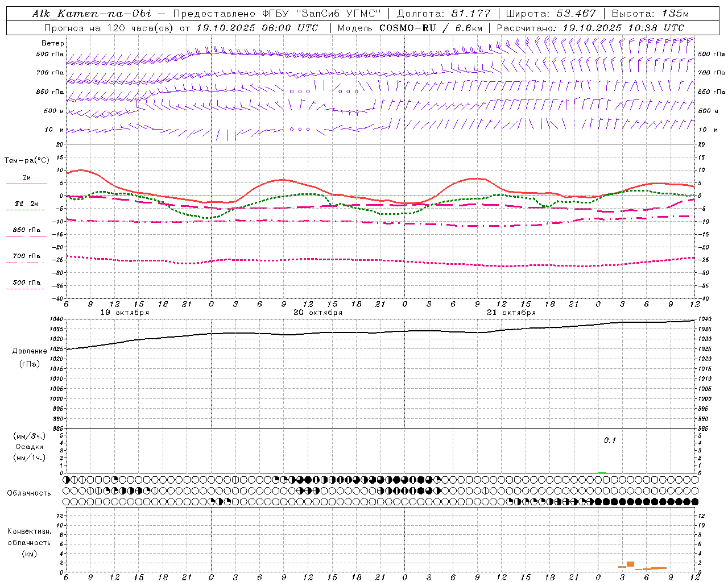Viewport: 728px width, 582px height.
Task: Click the 19 октября date label
Action: tap(125, 313)
